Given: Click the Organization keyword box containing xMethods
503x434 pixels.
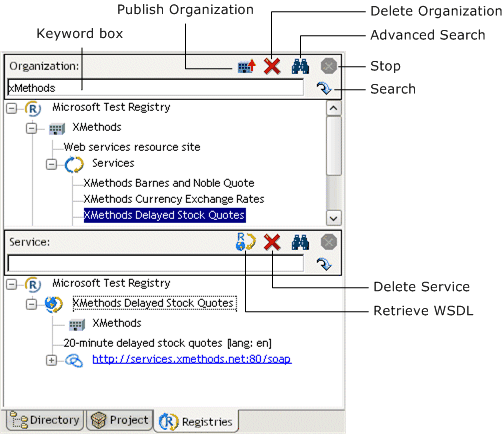Looking at the screenshot, I should [x=156, y=88].
